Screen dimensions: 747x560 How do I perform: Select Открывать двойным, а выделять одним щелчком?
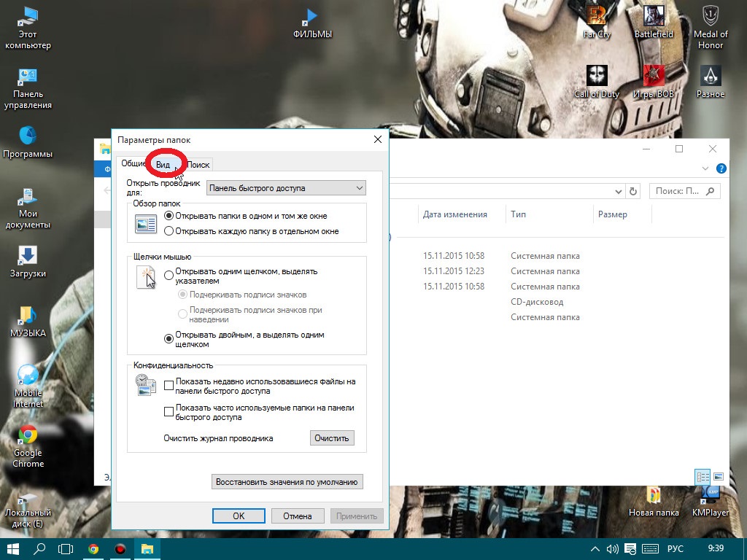[x=169, y=339]
